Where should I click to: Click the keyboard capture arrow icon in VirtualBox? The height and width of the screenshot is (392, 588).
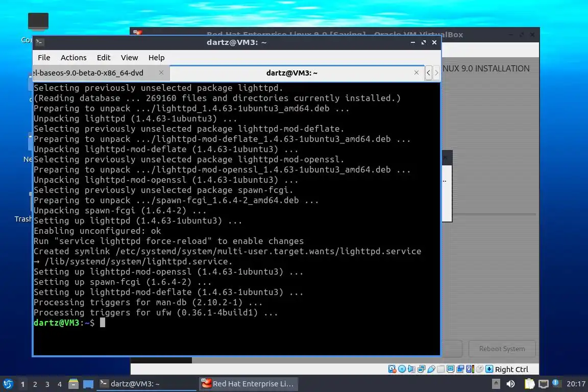coord(489,369)
